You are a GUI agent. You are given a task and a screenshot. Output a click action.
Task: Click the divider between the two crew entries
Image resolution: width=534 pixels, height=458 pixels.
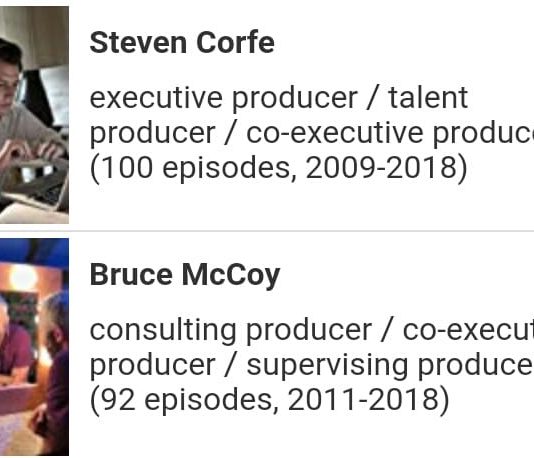[267, 231]
